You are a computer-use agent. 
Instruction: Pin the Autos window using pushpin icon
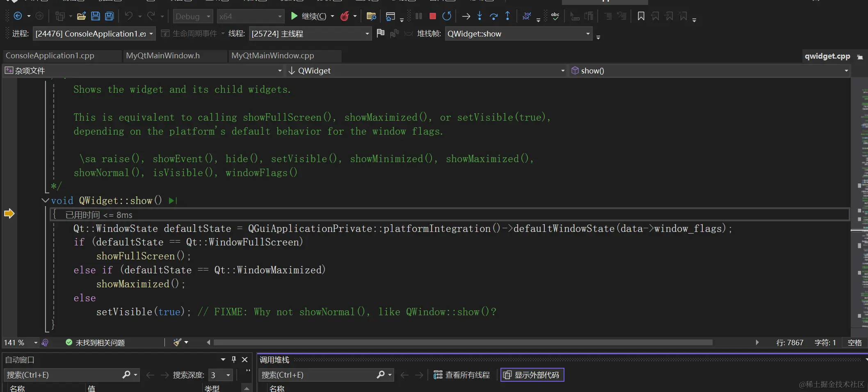[234, 360]
